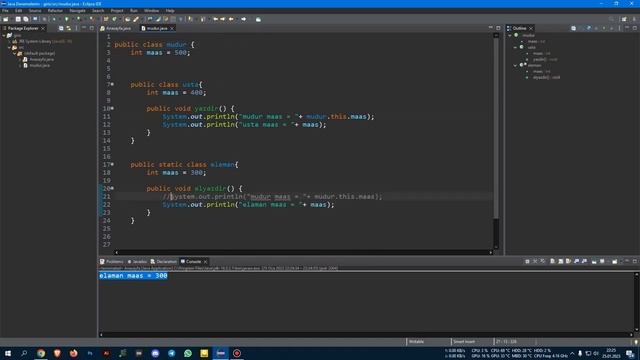Collapse the src folder node
This screenshot has width=640, height=360.
pyautogui.click(x=9, y=47)
